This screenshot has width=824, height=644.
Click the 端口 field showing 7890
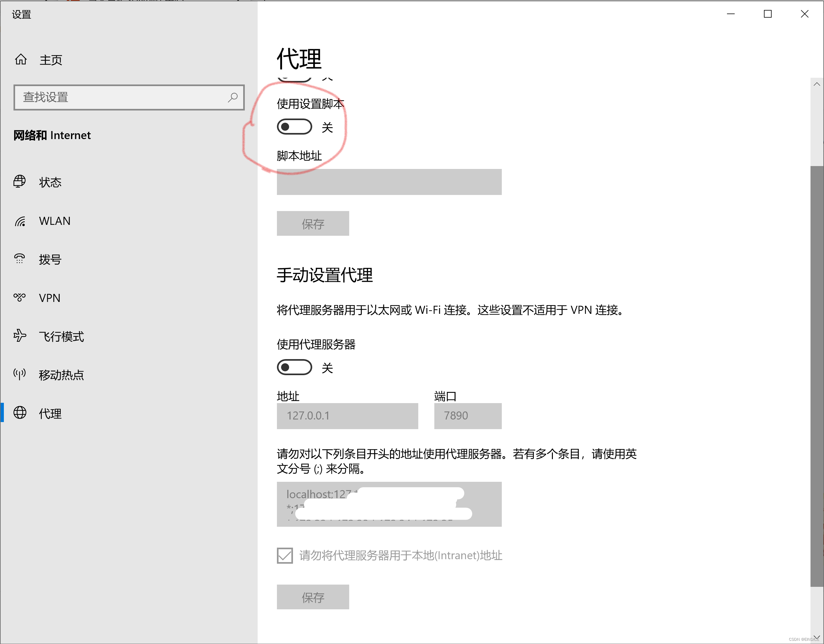point(467,416)
